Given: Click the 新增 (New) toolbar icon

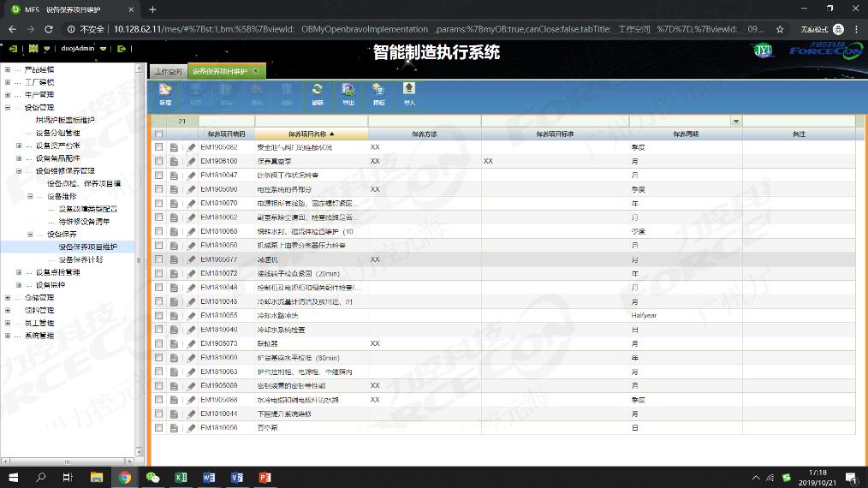Looking at the screenshot, I should tap(165, 95).
